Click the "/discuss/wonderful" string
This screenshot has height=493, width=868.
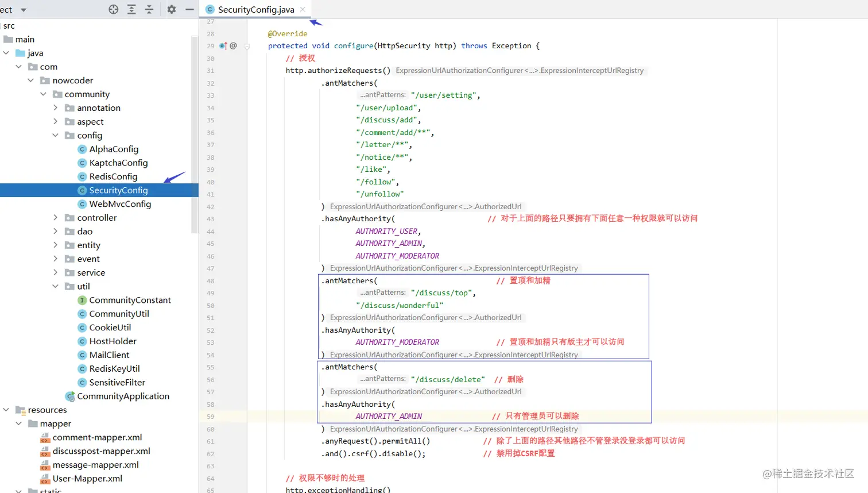(x=400, y=306)
